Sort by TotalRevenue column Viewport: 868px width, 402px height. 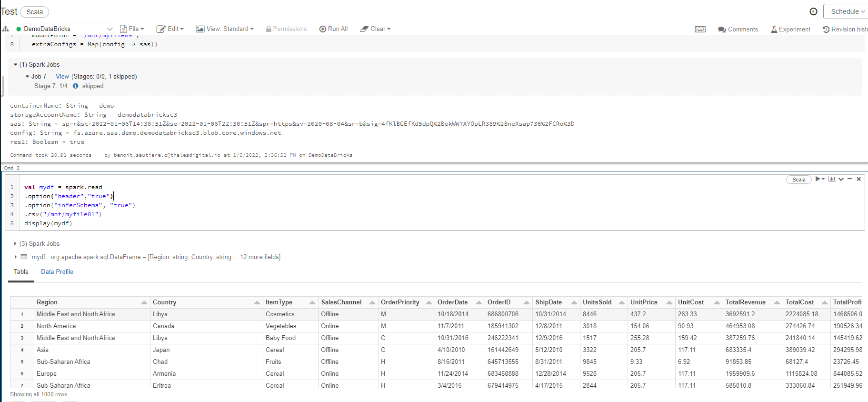[x=777, y=302]
